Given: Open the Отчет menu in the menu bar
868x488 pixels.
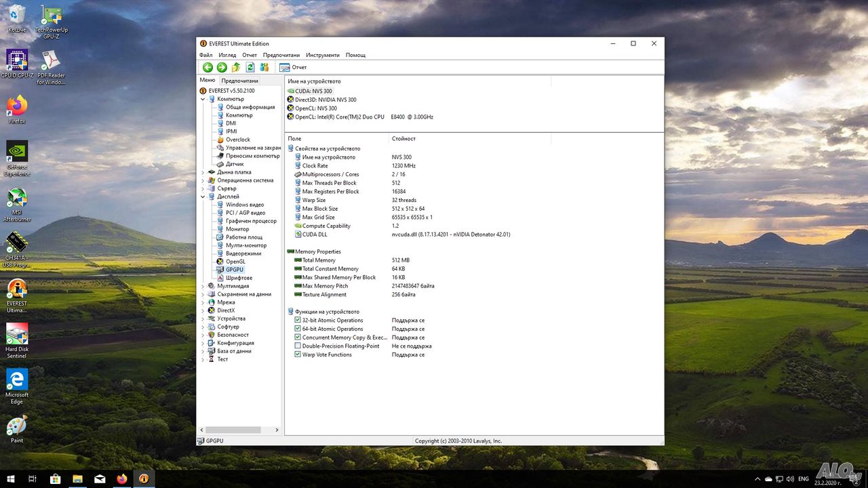Looking at the screenshot, I should tap(250, 55).
